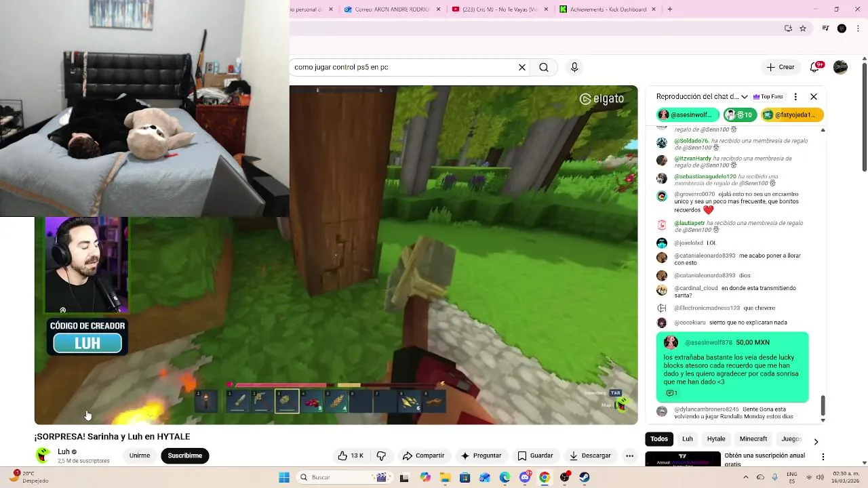This screenshot has width=868, height=488.
Task: Select the Luh filter chip
Action: tap(687, 439)
